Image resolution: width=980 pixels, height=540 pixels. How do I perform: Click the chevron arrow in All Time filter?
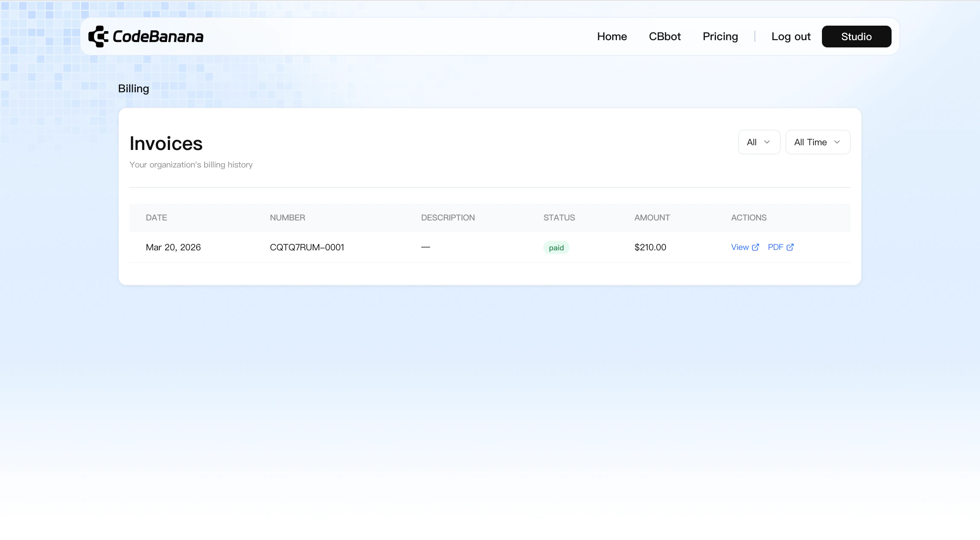point(837,142)
